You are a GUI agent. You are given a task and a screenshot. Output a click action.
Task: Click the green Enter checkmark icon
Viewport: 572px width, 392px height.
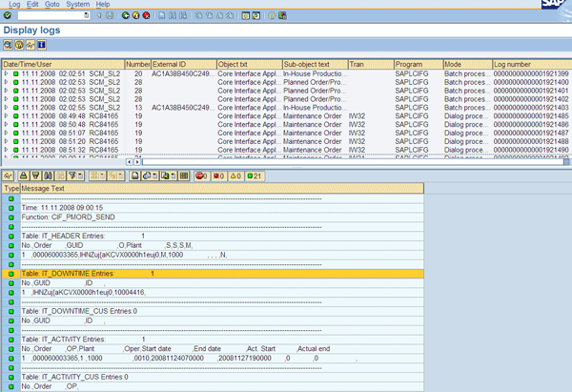coord(8,17)
